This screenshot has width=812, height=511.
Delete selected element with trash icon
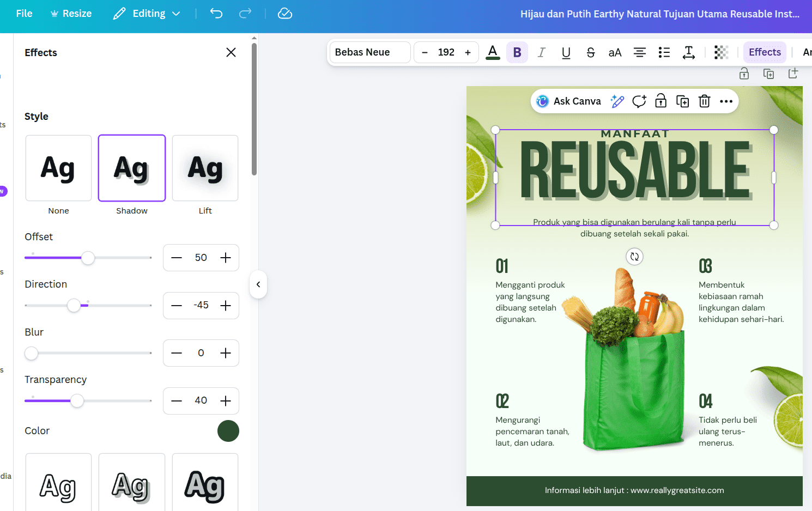pos(704,101)
